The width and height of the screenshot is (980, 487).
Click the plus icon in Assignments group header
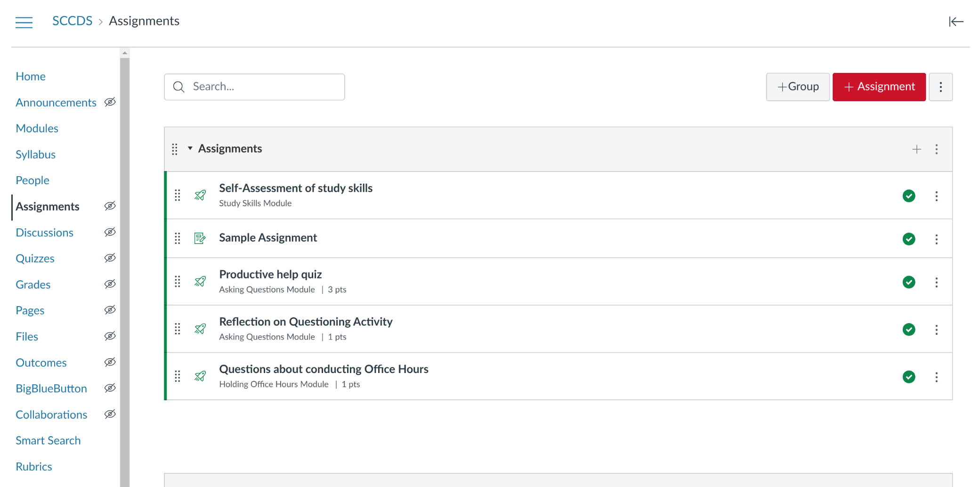(916, 149)
